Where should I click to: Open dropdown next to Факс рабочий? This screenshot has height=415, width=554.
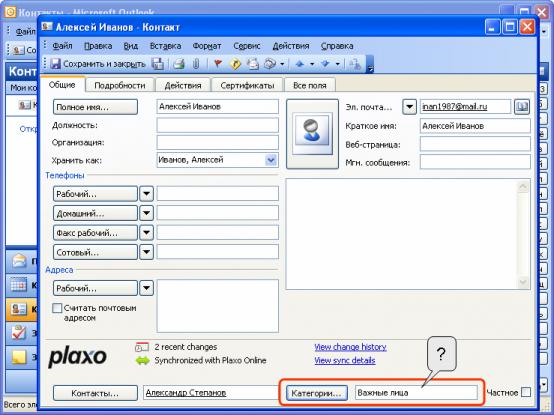tap(146, 233)
